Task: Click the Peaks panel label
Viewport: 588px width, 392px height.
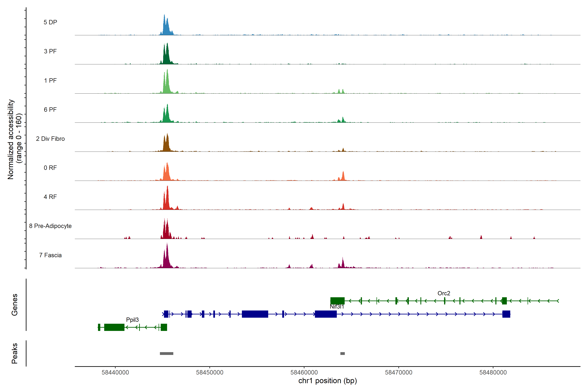Action: pos(15,353)
